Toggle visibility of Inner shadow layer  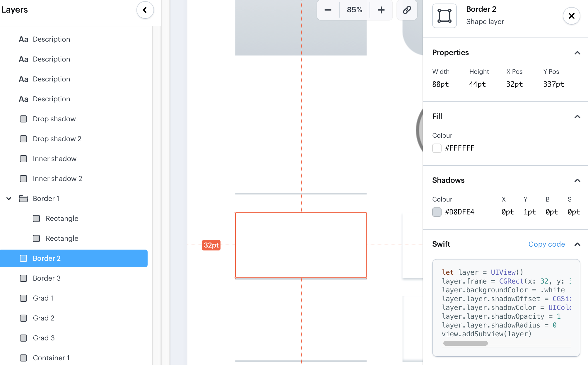tap(24, 158)
